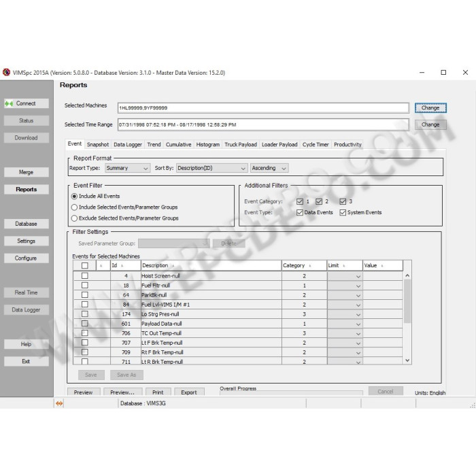
Task: Check the Hoist Screen-null row checkbox
Action: 85,275
